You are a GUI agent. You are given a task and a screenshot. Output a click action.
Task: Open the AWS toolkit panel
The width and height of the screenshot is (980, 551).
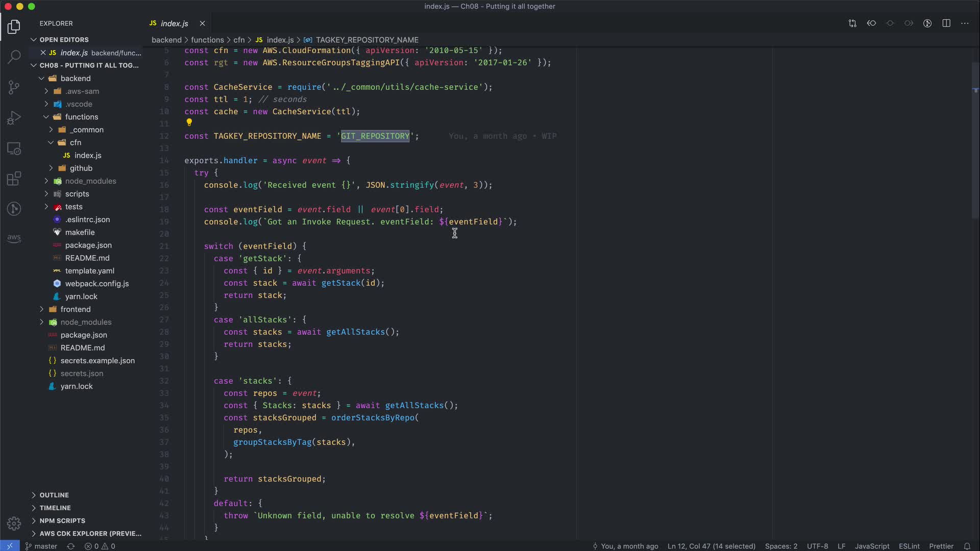pyautogui.click(x=14, y=238)
